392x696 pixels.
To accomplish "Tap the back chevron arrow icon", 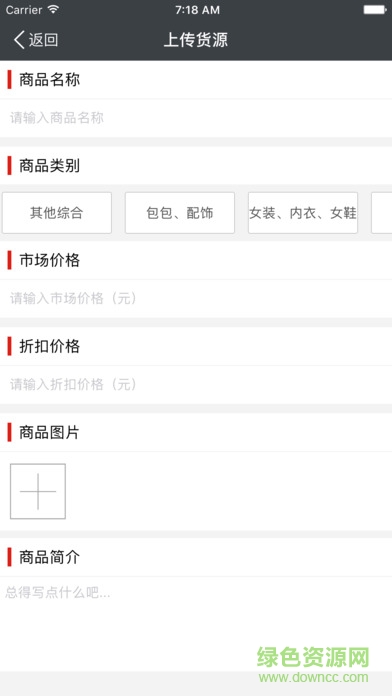I will tap(19, 40).
